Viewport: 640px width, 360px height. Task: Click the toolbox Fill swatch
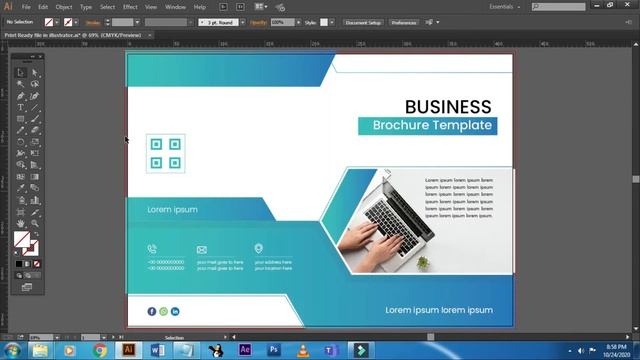click(x=22, y=239)
